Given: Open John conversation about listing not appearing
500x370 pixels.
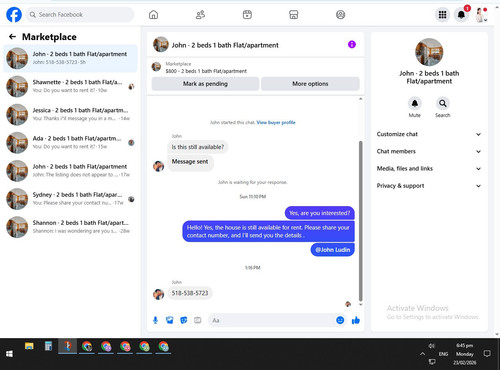Looking at the screenshot, I should (x=70, y=171).
